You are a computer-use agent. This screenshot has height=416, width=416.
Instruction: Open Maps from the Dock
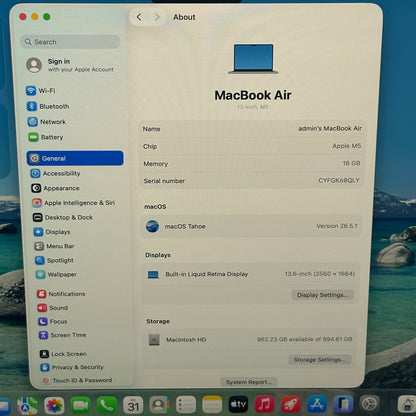27,405
